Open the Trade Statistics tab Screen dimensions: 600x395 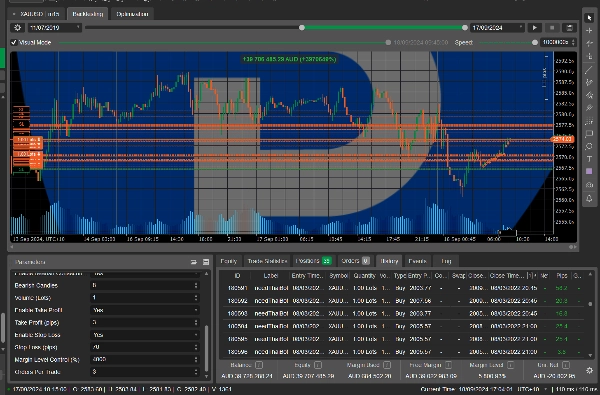coord(267,261)
